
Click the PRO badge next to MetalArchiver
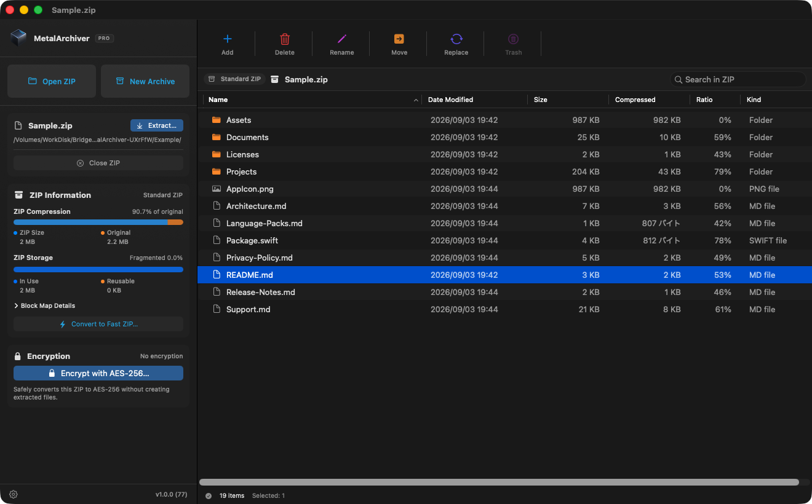(104, 38)
